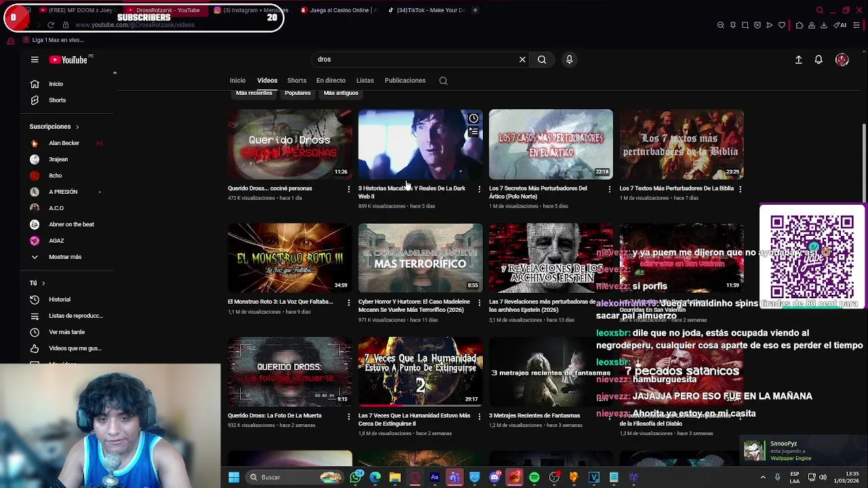
Task: Search within the channel using the tab magnifier
Action: click(x=443, y=81)
